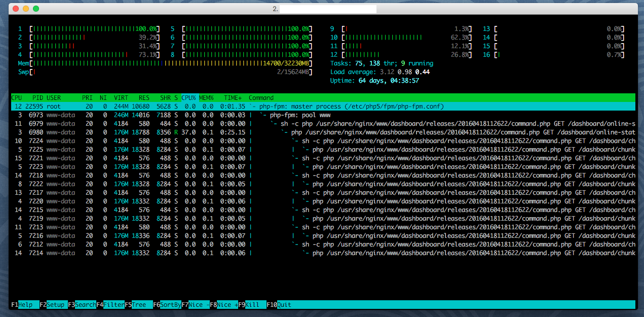The height and width of the screenshot is (317, 644).
Task: Select running process PID 6980
Action: click(323, 132)
